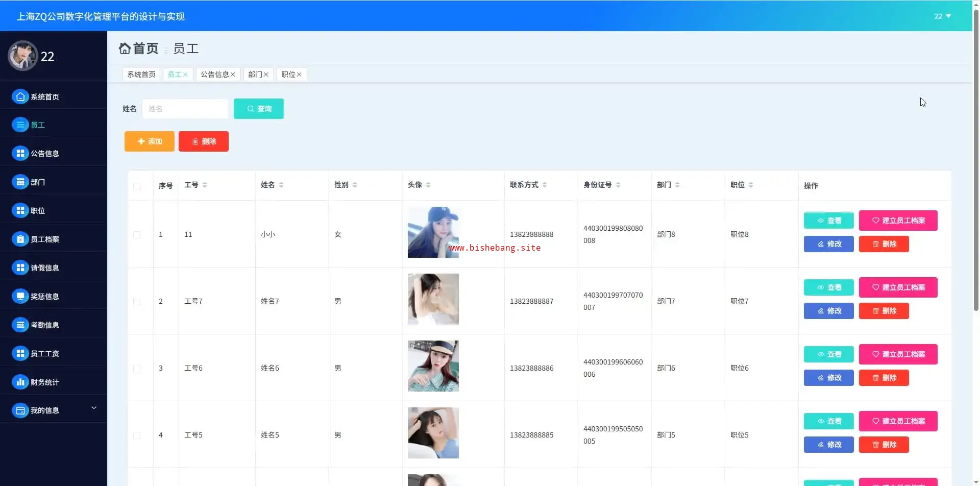This screenshot has height=486, width=980.
Task: Click avatar photo of 姓名6
Action: click(433, 366)
